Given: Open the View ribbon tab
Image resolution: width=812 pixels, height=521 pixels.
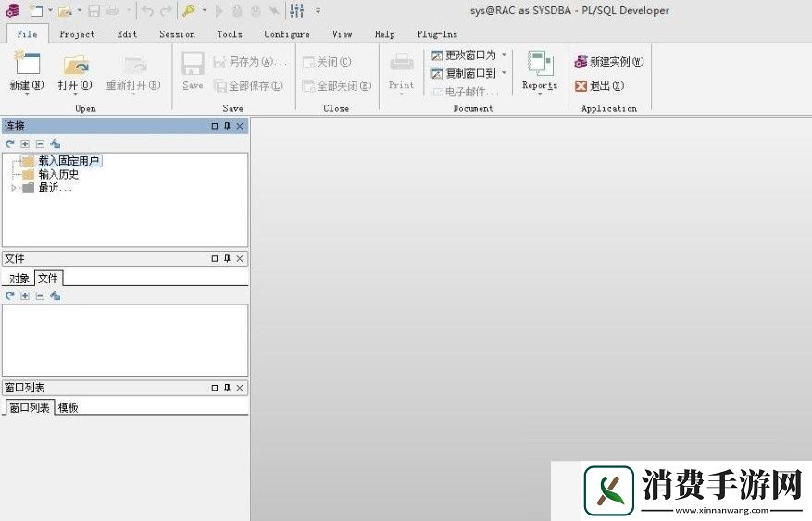Looking at the screenshot, I should 342,34.
